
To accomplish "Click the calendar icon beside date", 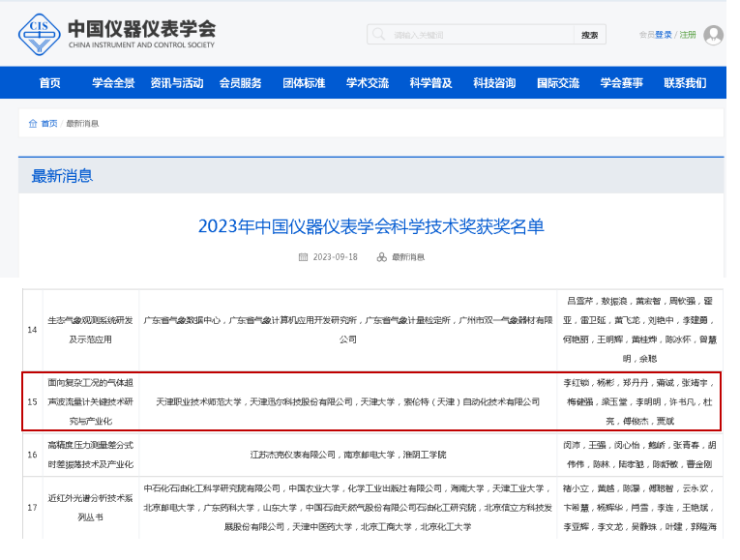I will pos(303,257).
